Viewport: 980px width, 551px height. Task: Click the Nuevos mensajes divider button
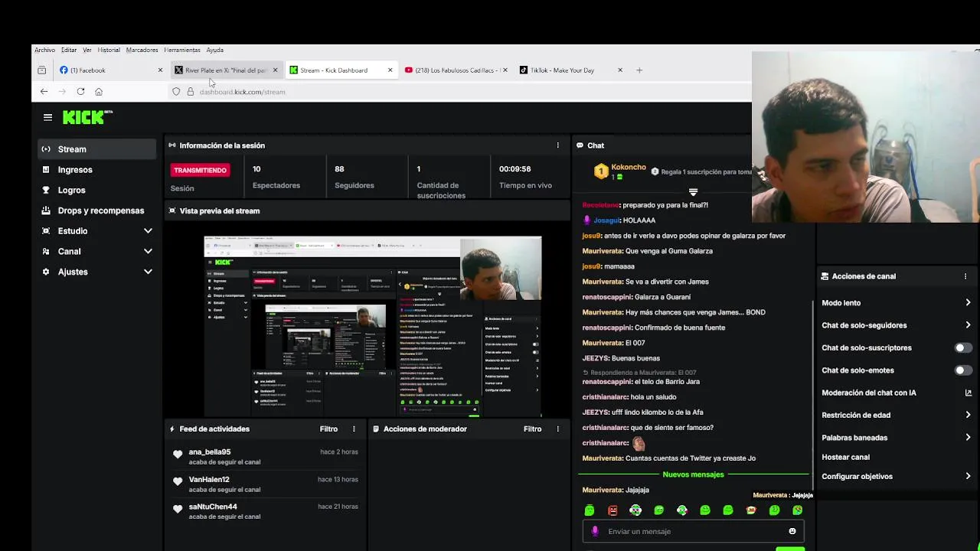pos(693,474)
